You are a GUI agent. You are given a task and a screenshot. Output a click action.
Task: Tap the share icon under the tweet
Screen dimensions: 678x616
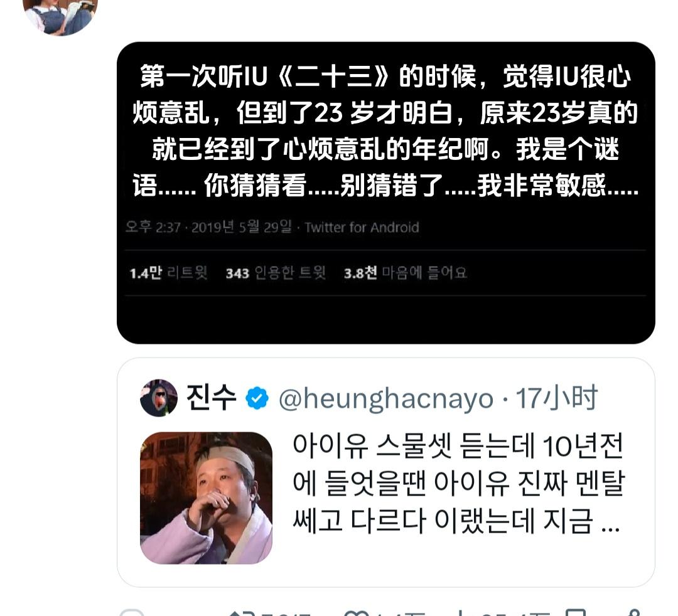click(634, 612)
